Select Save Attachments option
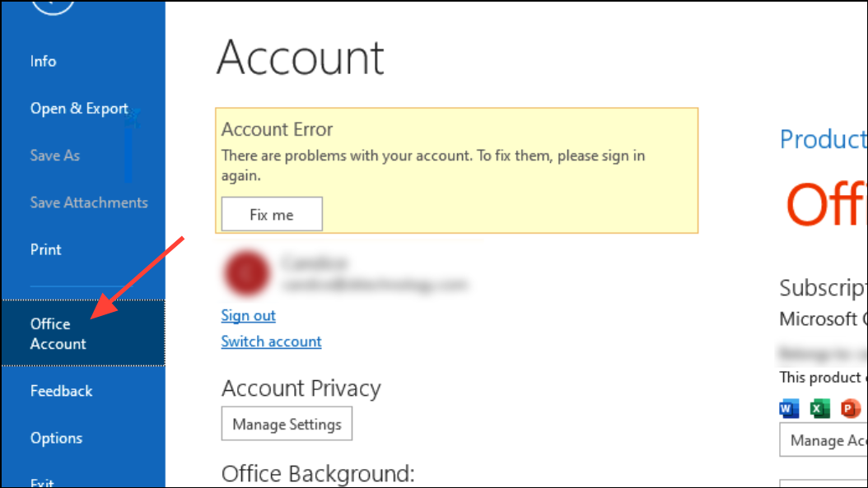868x488 pixels. tap(89, 202)
